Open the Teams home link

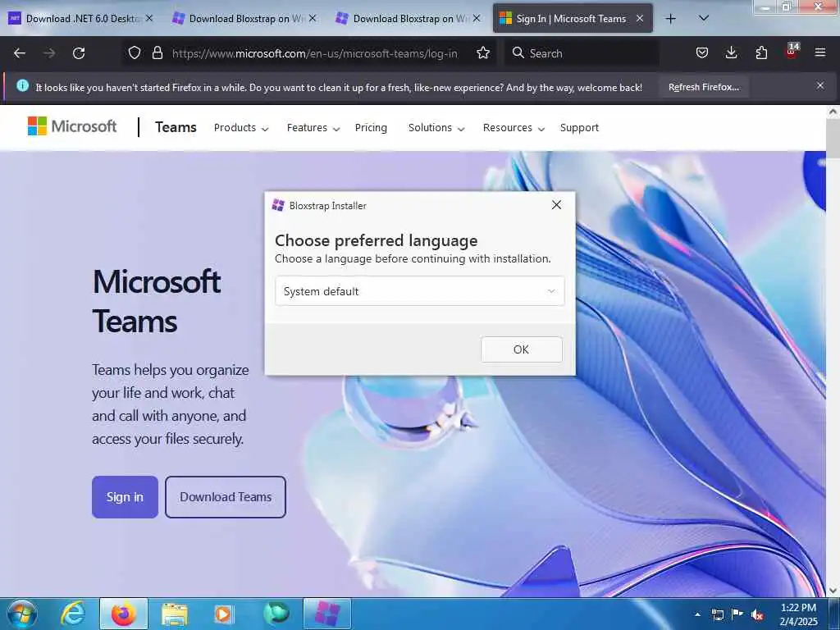click(x=176, y=127)
